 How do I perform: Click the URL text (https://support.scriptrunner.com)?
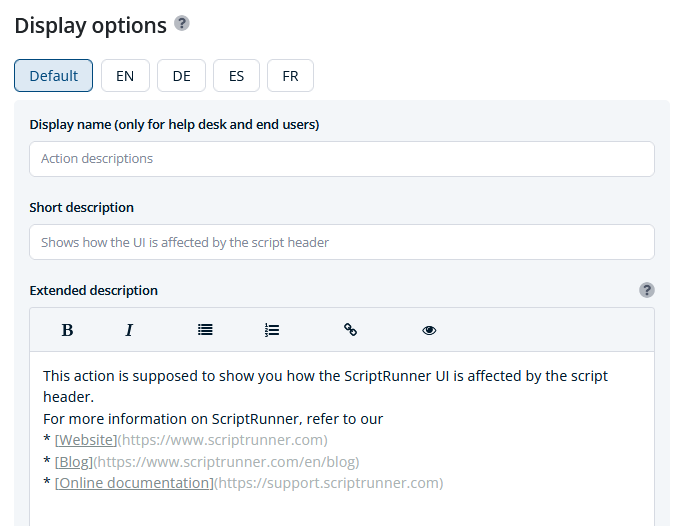tap(329, 483)
